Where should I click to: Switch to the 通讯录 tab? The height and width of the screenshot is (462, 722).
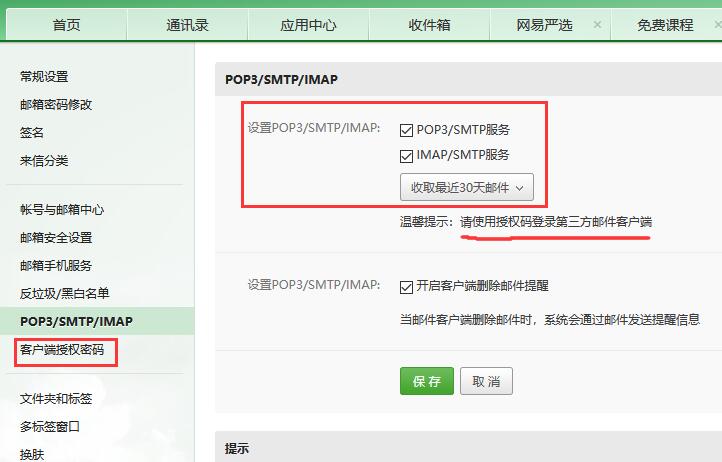(x=187, y=25)
